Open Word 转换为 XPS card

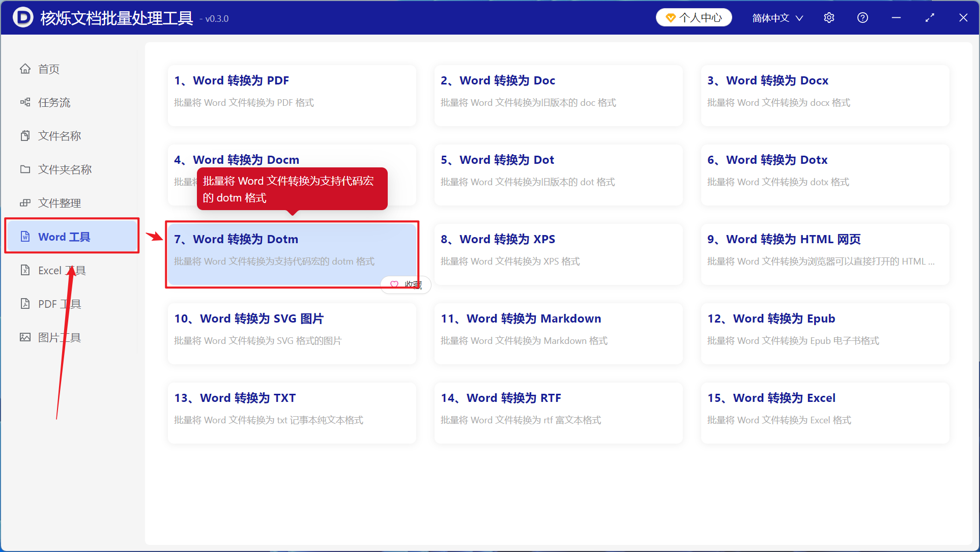click(x=558, y=254)
